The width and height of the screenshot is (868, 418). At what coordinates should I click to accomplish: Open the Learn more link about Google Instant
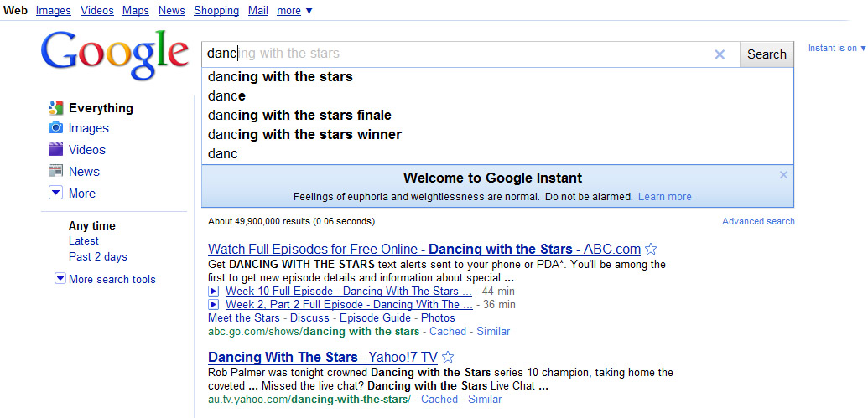665,196
